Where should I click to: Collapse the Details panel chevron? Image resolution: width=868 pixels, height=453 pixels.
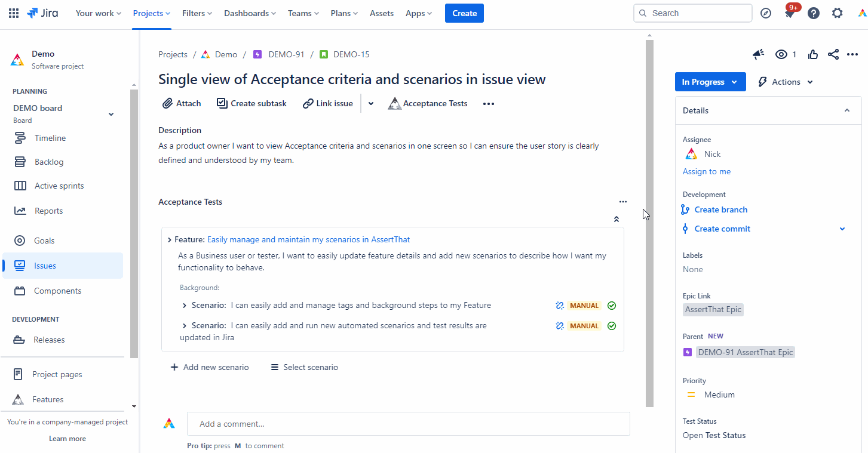846,110
